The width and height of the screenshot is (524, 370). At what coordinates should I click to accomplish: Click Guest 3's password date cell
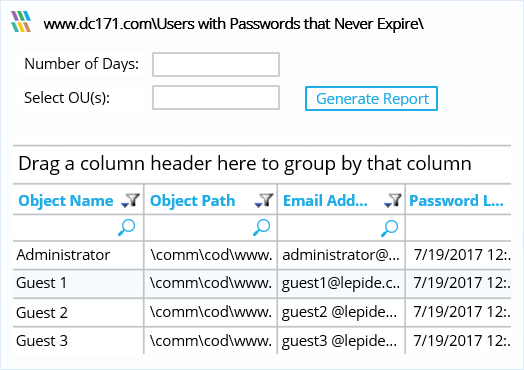pos(458,341)
